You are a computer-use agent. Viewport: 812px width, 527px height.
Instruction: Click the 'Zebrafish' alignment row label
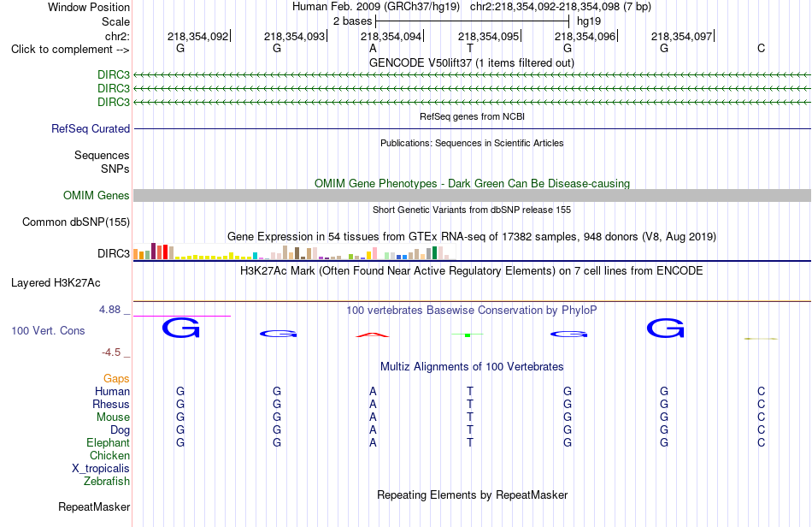click(x=107, y=482)
